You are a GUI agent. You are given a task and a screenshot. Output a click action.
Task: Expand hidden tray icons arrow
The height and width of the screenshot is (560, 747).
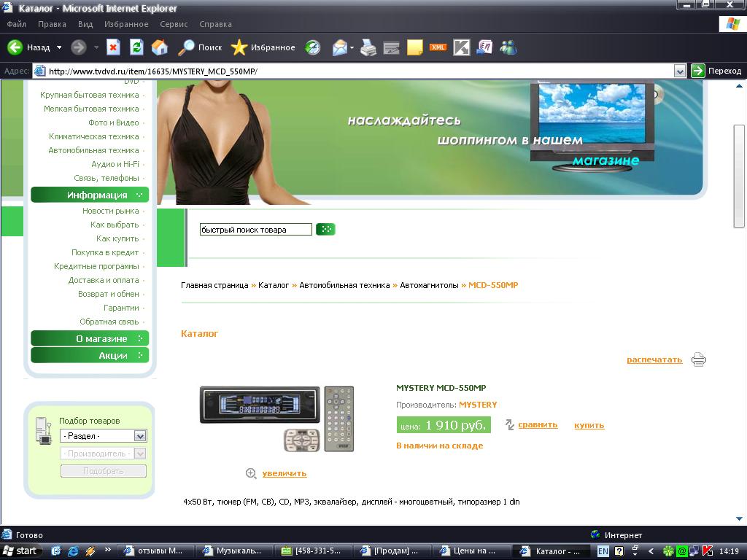651,551
